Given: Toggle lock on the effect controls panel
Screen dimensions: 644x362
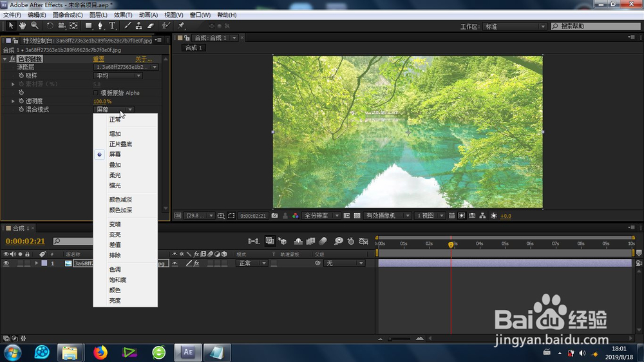Looking at the screenshot, I should (15, 41).
